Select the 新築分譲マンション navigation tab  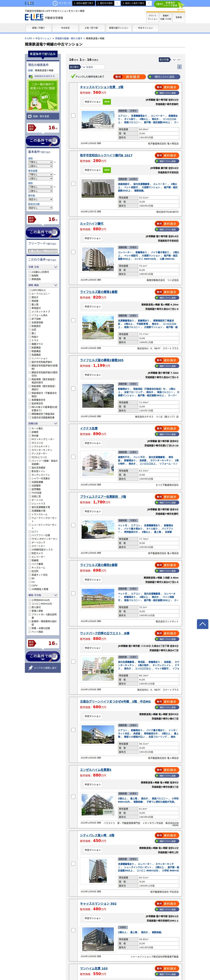pos(119,28)
